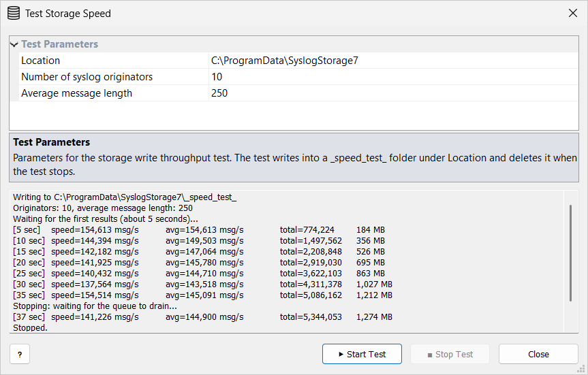Click the [20 sec] result line
The image size is (588, 375).
(x=199, y=262)
